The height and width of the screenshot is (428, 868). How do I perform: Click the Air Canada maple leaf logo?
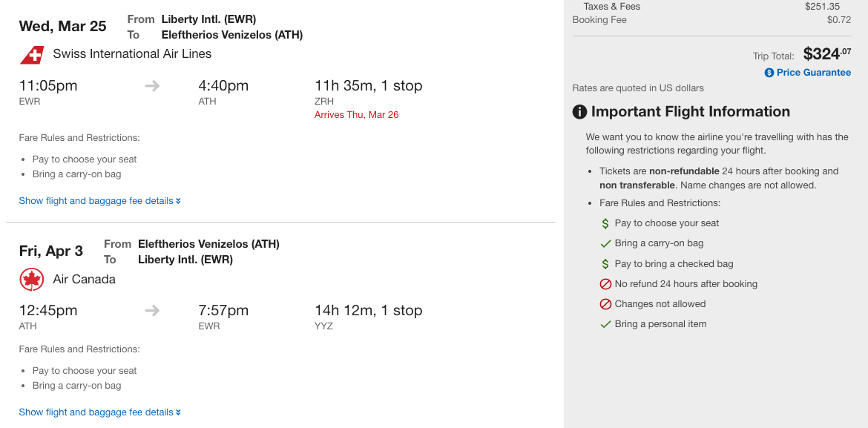(32, 280)
